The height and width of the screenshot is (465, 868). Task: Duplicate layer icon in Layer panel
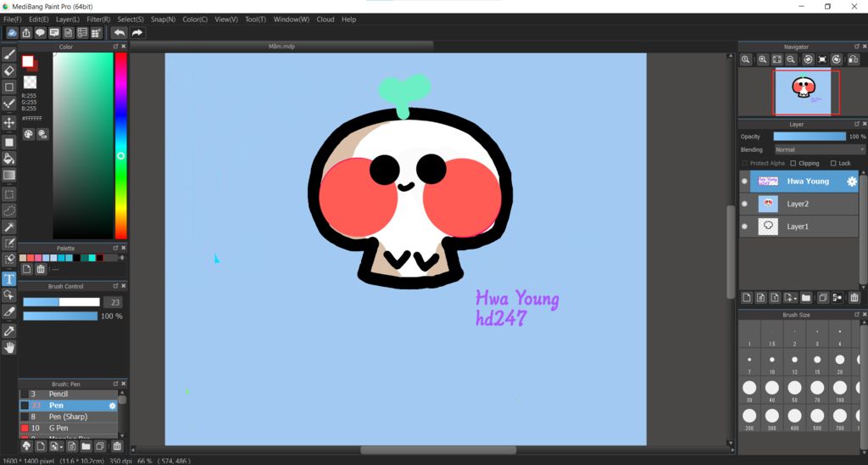(822, 298)
